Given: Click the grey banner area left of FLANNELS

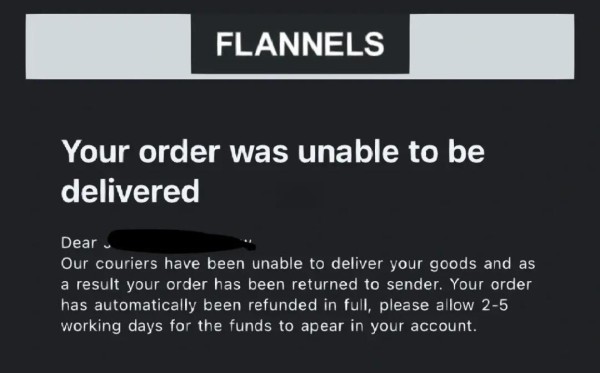Looking at the screenshot, I should [x=108, y=46].
